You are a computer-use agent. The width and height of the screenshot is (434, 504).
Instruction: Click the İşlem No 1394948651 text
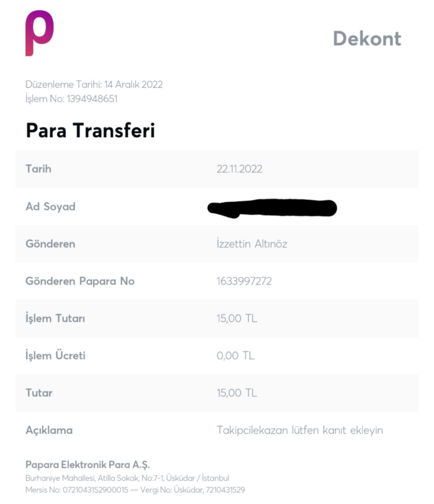tap(72, 98)
